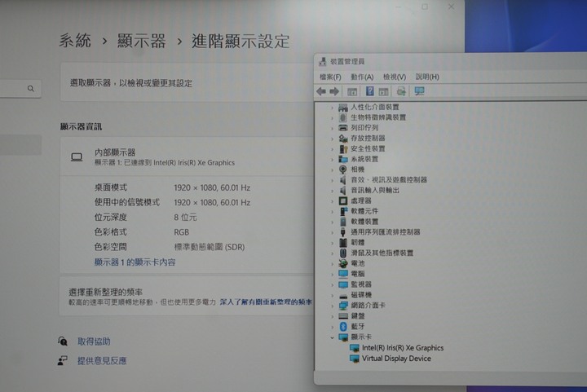Viewport: 587px width, 392px height.
Task: Click the 選擇重新整理的頻率 section
Action: (187, 297)
